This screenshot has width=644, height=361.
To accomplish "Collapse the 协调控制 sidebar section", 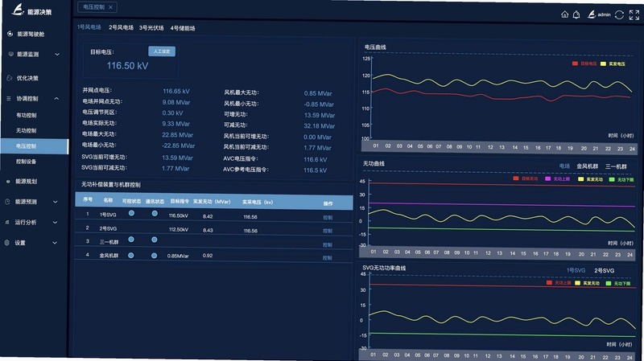I will click(x=56, y=98).
